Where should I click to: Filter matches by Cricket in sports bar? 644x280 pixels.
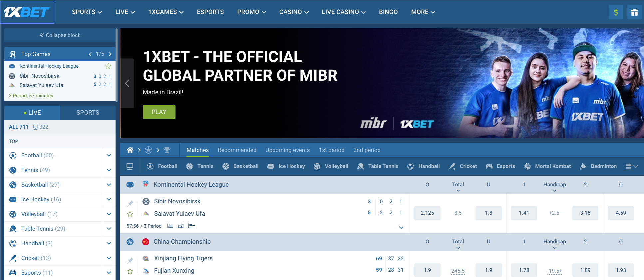[463, 166]
